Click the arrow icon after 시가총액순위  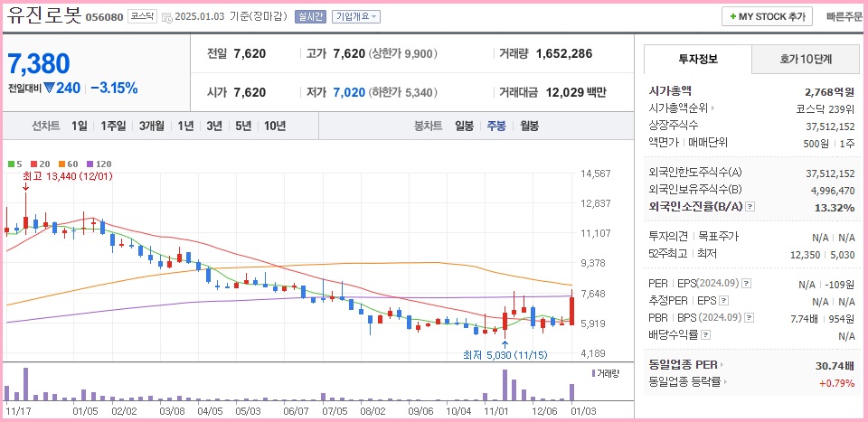pos(713,108)
